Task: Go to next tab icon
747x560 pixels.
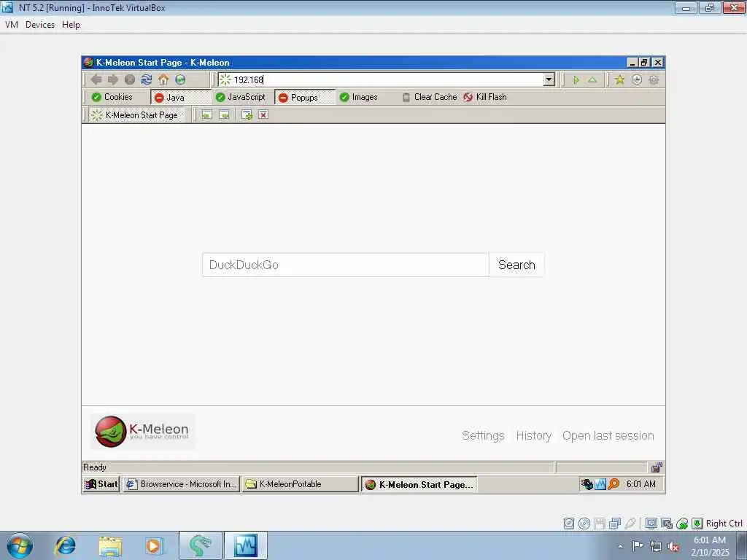Action: (224, 114)
